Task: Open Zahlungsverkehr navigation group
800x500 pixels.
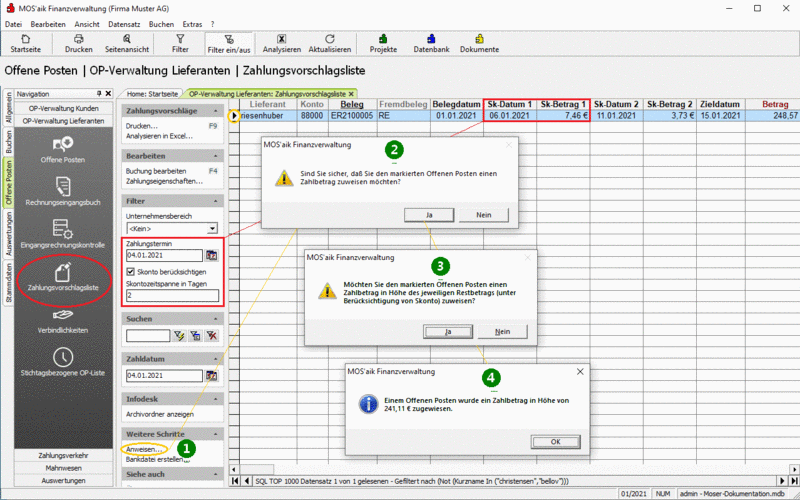Action: [x=63, y=455]
